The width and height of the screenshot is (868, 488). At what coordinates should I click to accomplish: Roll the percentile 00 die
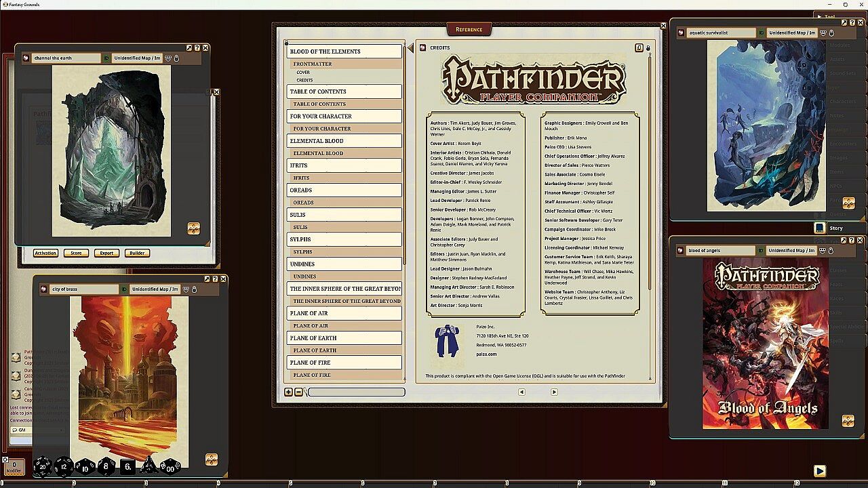(x=170, y=466)
